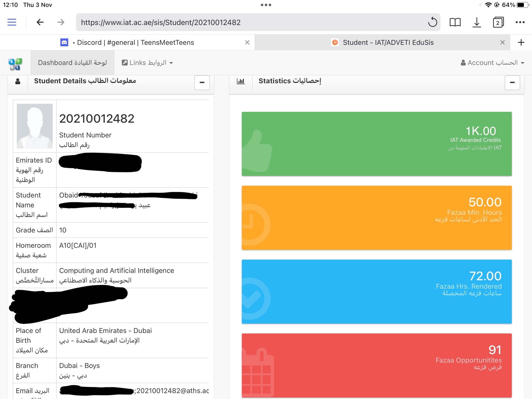Open a new tab with plus
The width and height of the screenshot is (532, 399).
(521, 42)
